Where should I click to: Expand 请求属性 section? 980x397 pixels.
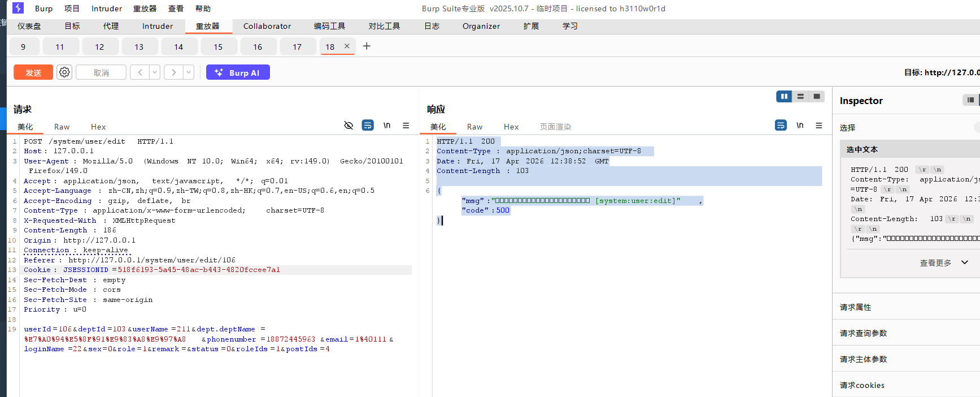coord(906,307)
